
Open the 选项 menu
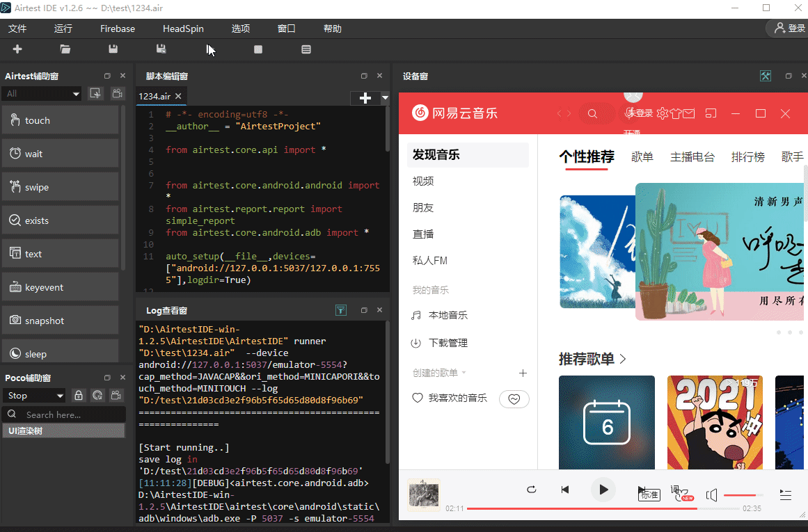coord(241,29)
